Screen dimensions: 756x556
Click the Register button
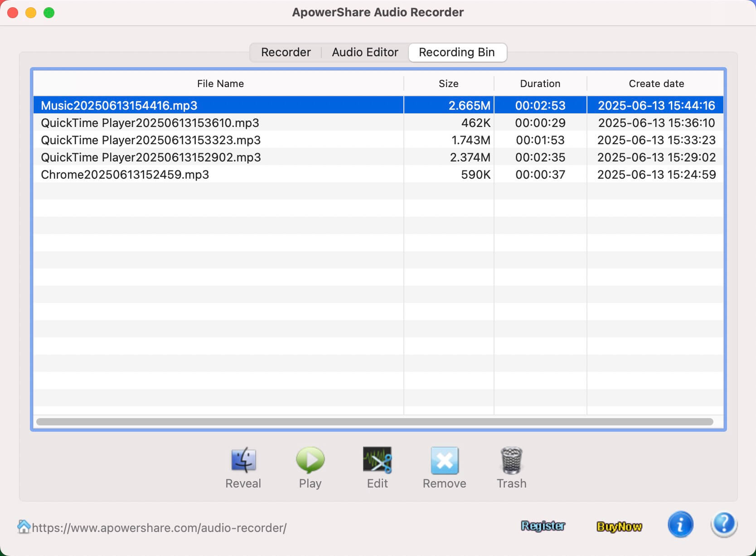click(x=543, y=526)
